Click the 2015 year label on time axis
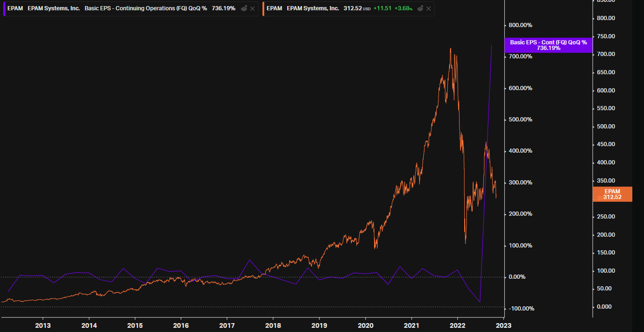 135,325
